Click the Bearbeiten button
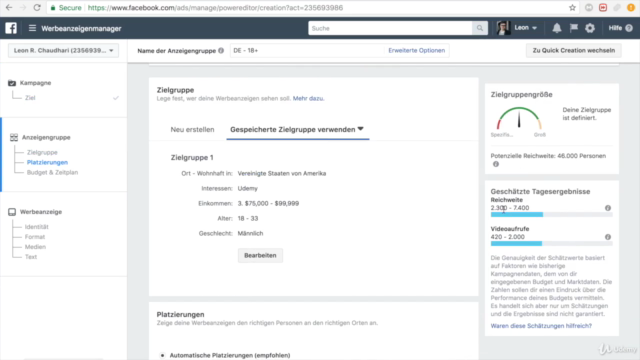The height and width of the screenshot is (360, 640). pyautogui.click(x=260, y=256)
